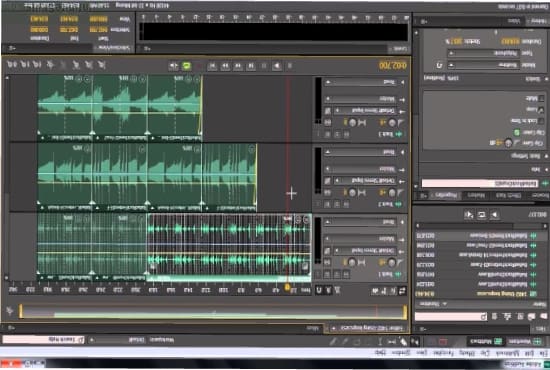Collapse Track 2 automation lane triangle
This screenshot has height=370, width=550.
click(402, 152)
